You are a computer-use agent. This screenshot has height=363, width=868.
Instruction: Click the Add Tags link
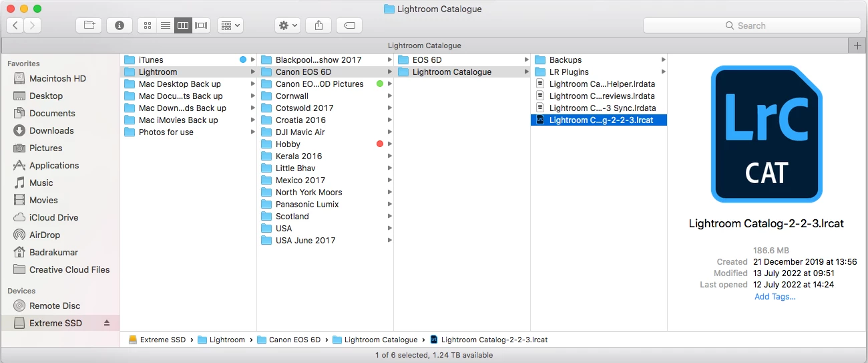pos(775,297)
